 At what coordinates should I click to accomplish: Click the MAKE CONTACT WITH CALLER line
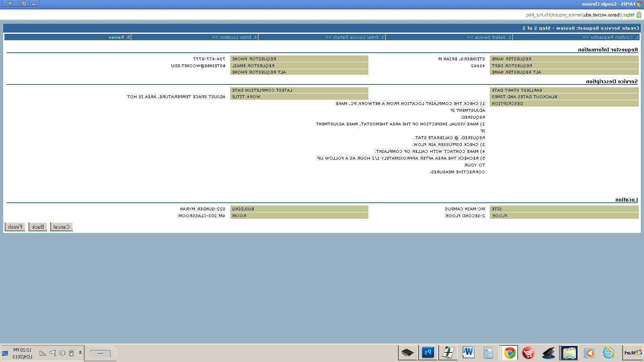(430, 151)
